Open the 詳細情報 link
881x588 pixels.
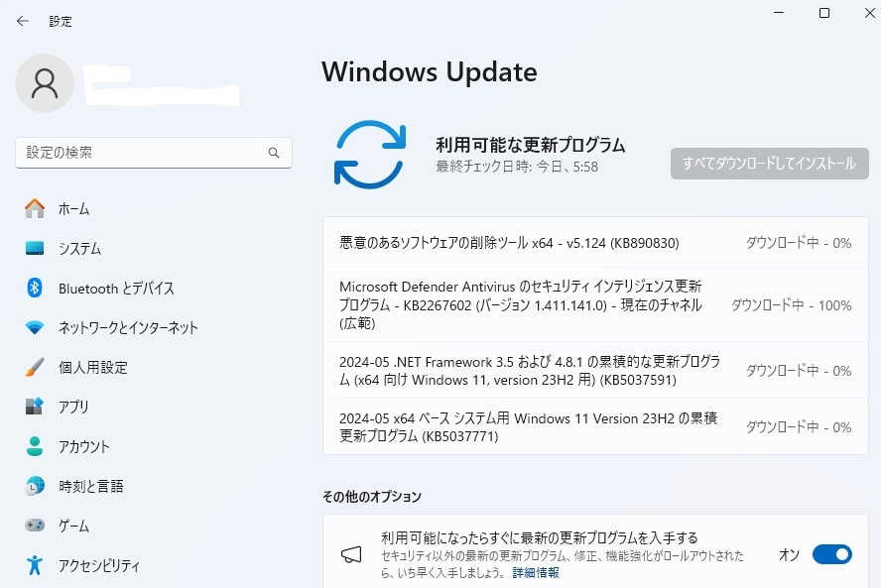click(x=536, y=573)
